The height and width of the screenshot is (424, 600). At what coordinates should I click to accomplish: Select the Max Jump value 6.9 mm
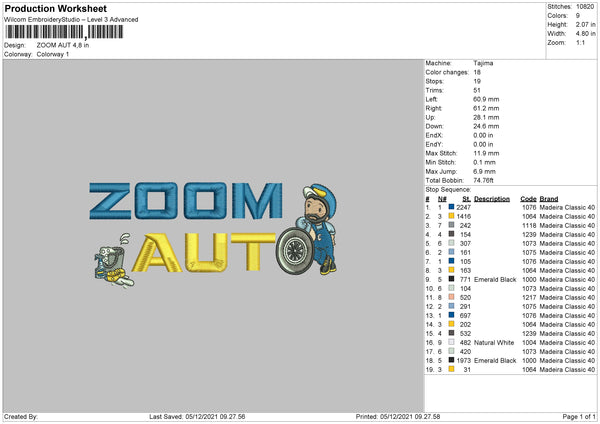(484, 171)
